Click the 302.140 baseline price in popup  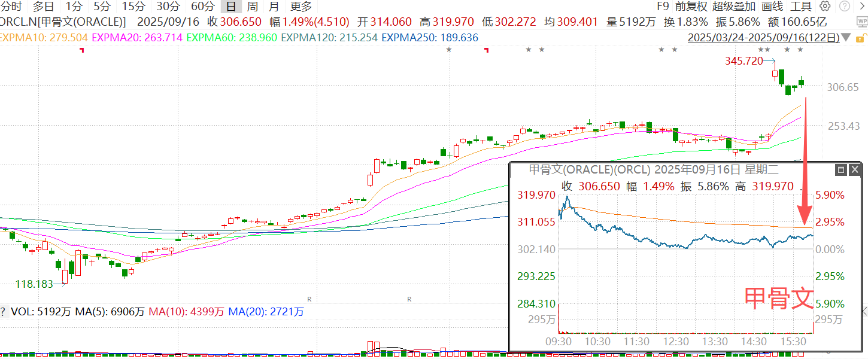536,249
